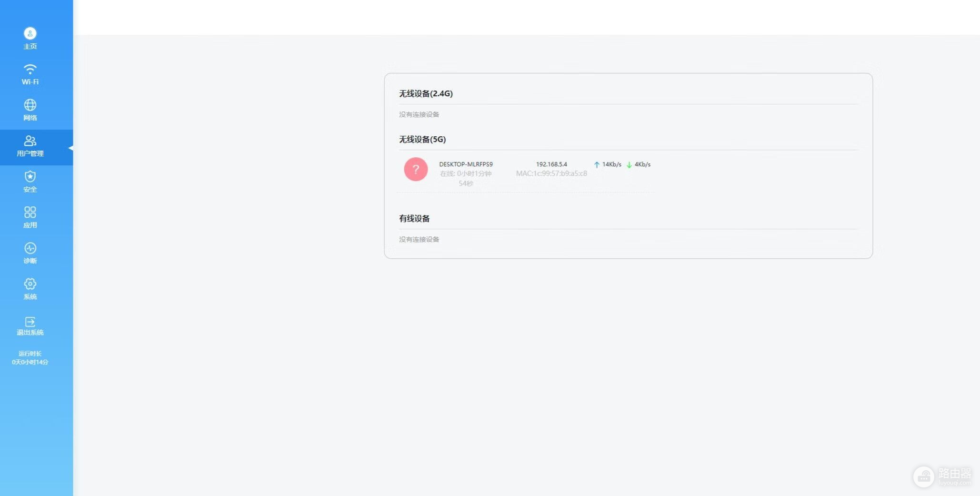Open the Wi-Fi settings icon

tap(30, 69)
